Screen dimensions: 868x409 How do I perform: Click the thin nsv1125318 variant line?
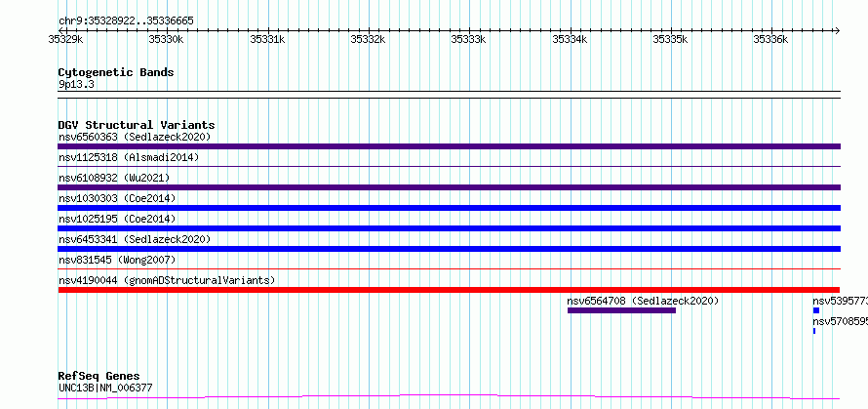(449, 166)
